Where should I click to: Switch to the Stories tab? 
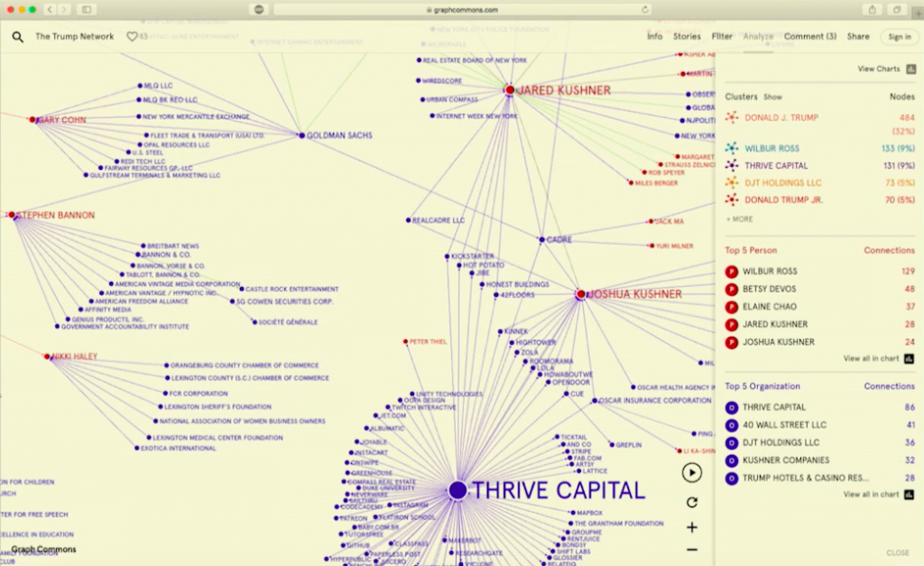pos(687,36)
